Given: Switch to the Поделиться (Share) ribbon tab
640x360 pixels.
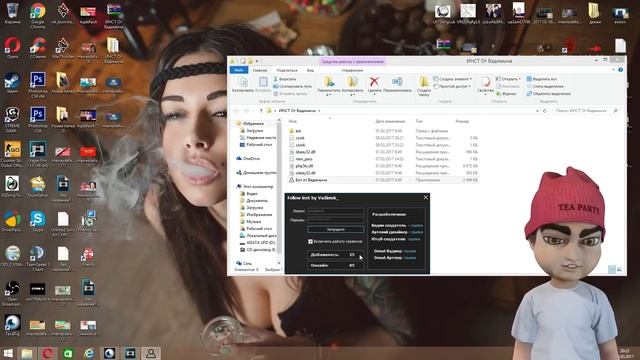Looking at the screenshot, I should (287, 70).
